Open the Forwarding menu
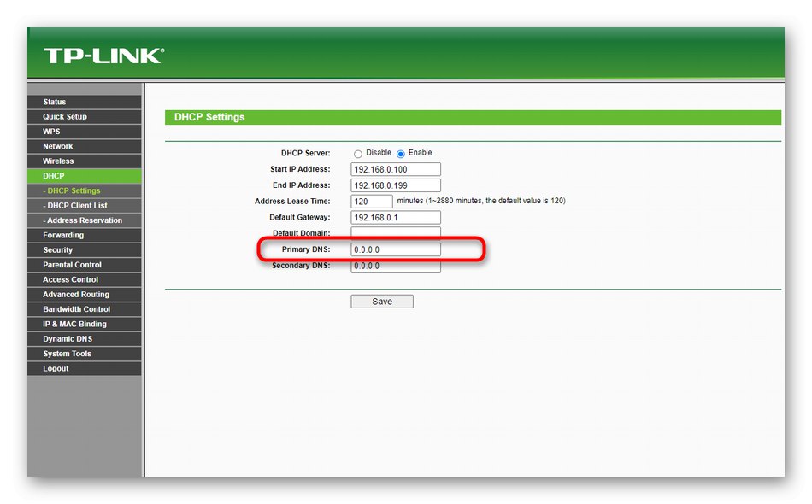Image resolution: width=812 pixels, height=504 pixels. pyautogui.click(x=85, y=235)
